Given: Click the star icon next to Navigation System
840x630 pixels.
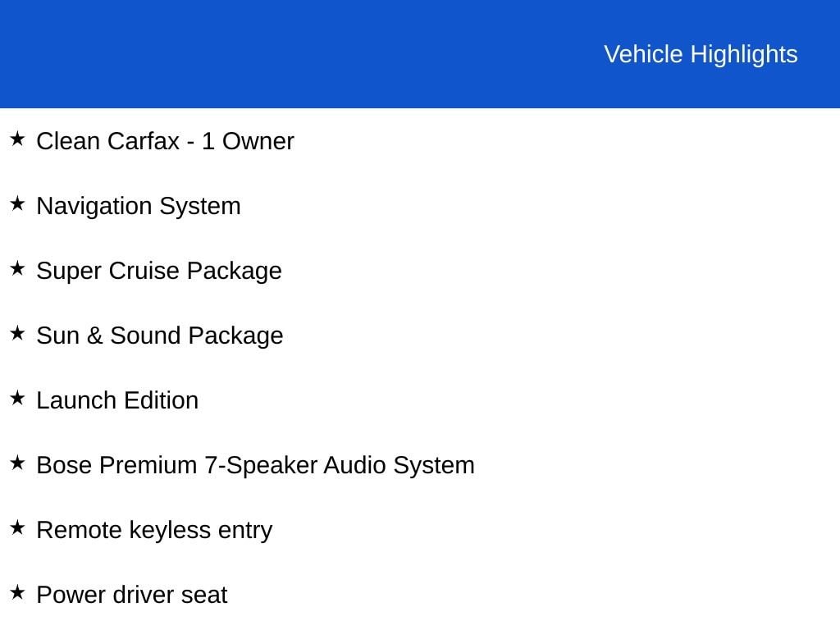Looking at the screenshot, I should (17, 203).
